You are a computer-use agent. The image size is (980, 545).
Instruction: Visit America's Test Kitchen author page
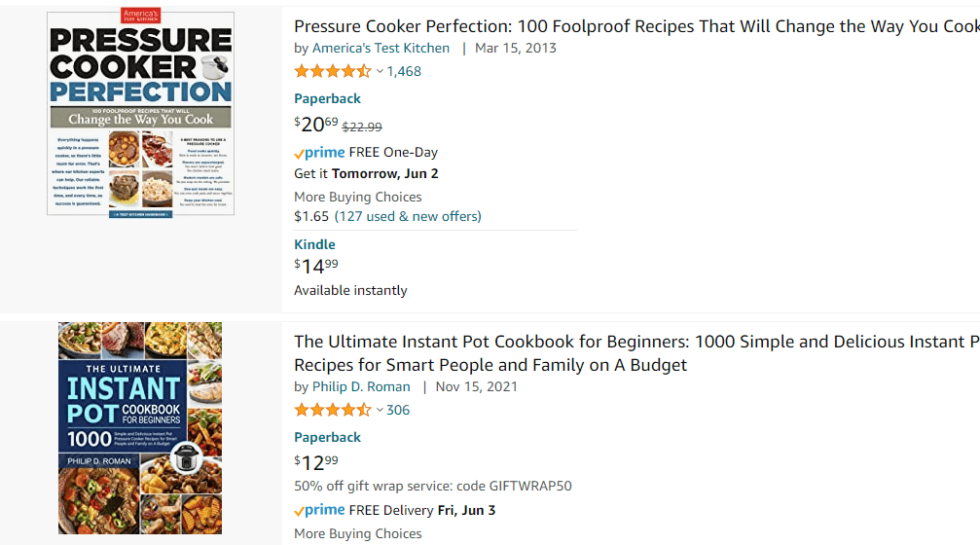(381, 48)
